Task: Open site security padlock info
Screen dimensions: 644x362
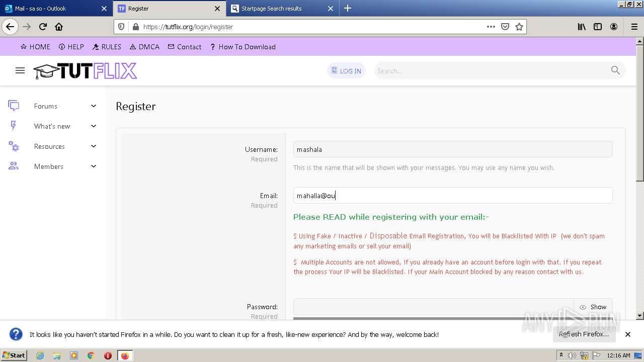Action: 135,27
